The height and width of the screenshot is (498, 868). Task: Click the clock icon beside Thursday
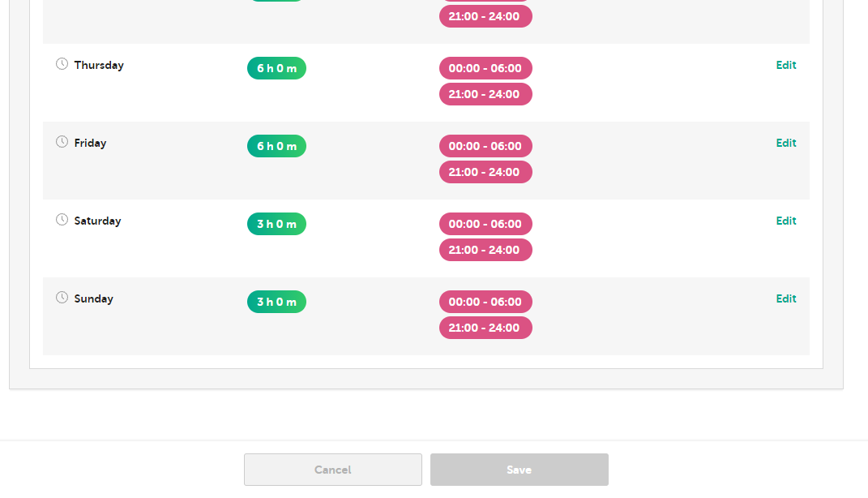coord(62,64)
